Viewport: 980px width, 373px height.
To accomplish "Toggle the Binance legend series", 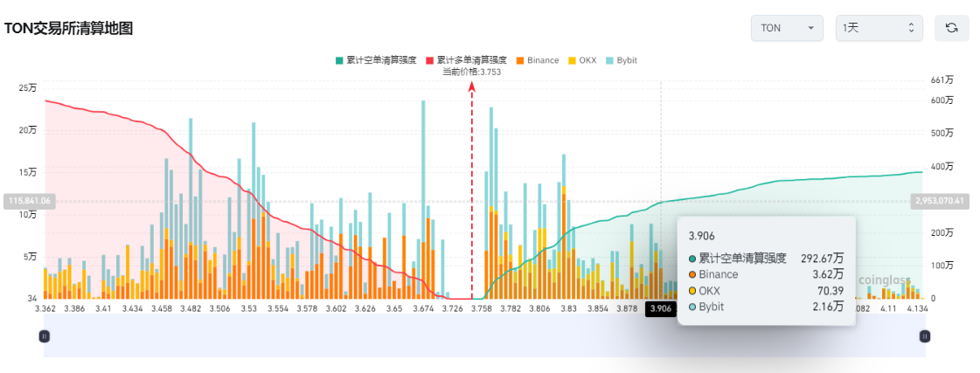I will (x=538, y=60).
